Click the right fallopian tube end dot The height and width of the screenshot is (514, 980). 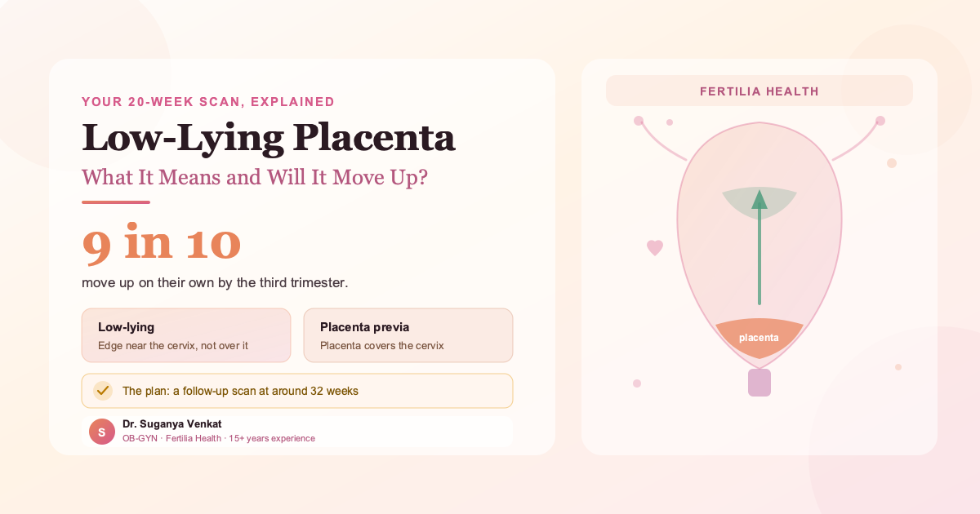click(880, 121)
